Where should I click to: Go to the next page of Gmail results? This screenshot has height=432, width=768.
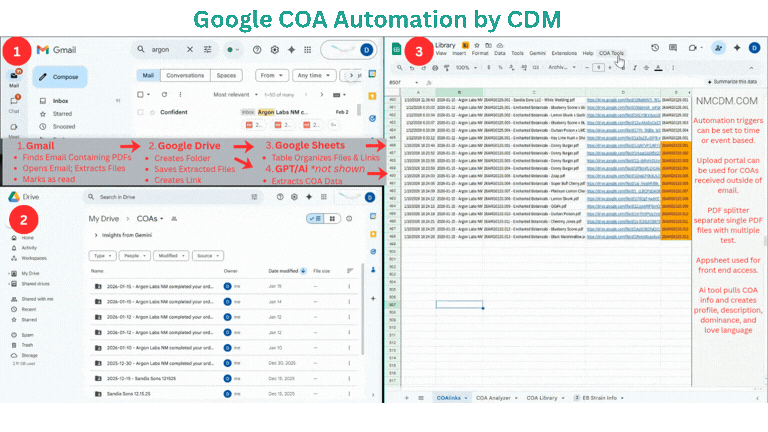point(322,95)
